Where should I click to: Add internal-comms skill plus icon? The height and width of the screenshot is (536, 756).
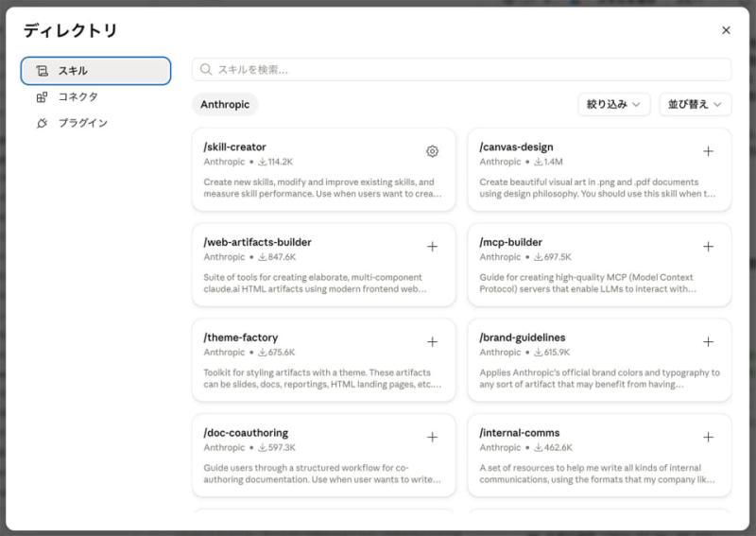708,437
